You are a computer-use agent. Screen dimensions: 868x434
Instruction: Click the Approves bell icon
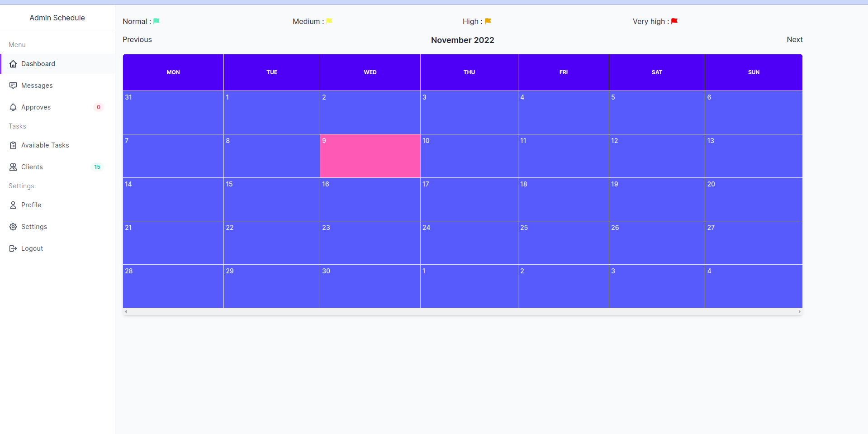pyautogui.click(x=13, y=107)
